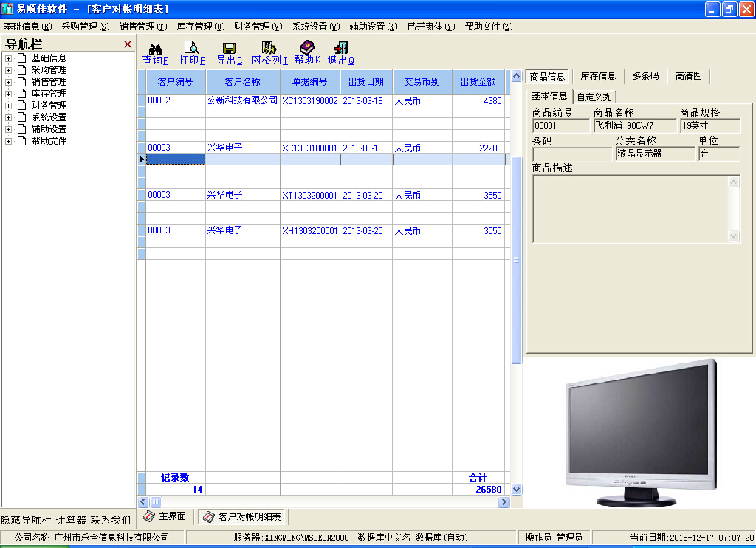The width and height of the screenshot is (756, 548).
Task: Open the 销售管理 menu in menu bar
Action: (x=143, y=27)
